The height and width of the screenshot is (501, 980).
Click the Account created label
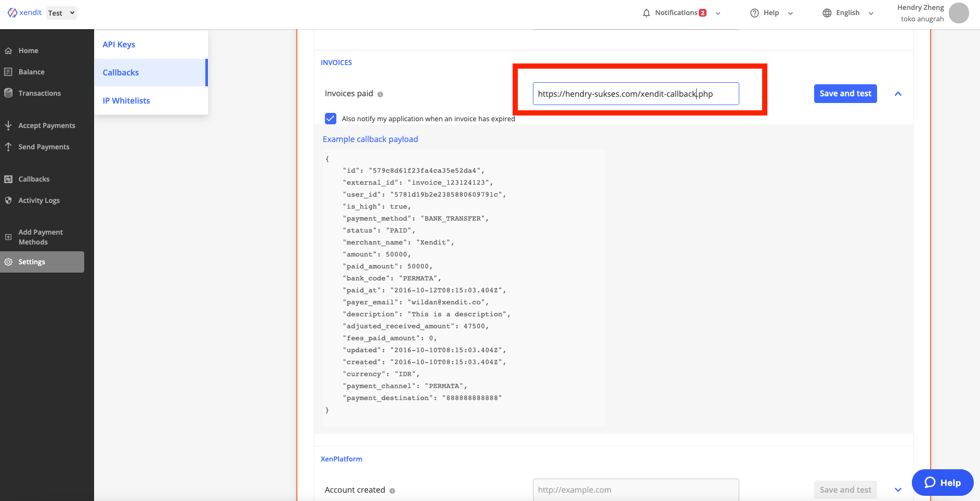[355, 490]
